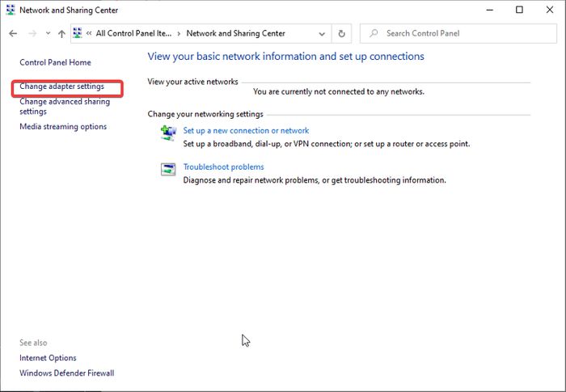Image resolution: width=566 pixels, height=392 pixels.
Task: Open Set up a new connection or network
Action: (246, 130)
